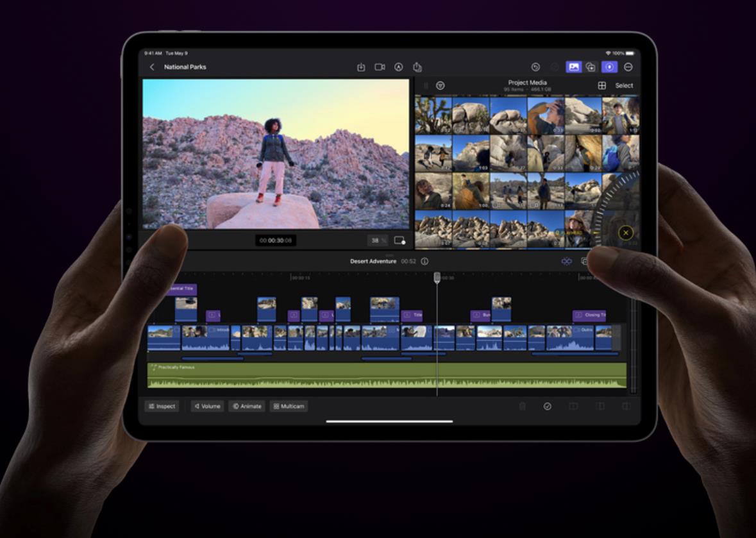Toggle timeline snapping icon
The height and width of the screenshot is (538, 756).
click(566, 262)
